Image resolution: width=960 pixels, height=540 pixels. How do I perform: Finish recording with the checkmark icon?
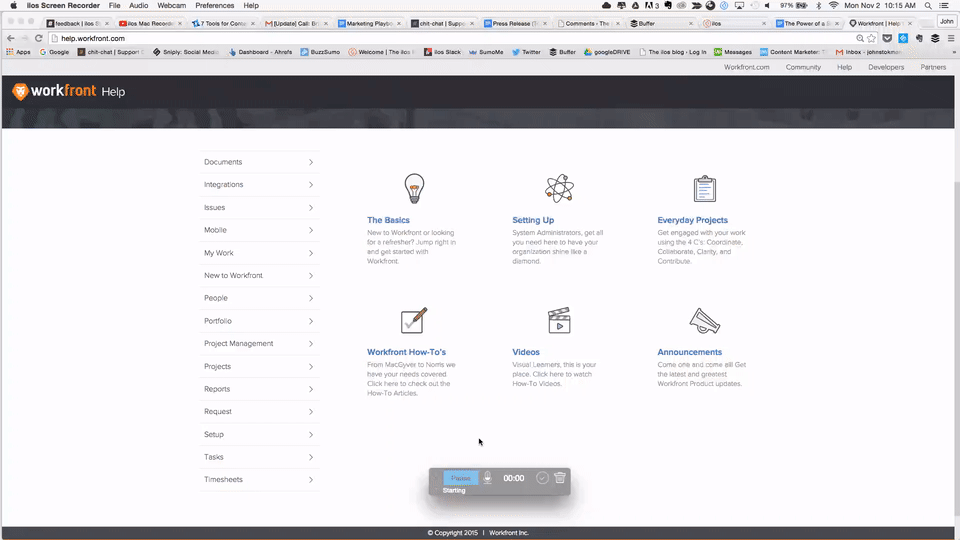542,478
